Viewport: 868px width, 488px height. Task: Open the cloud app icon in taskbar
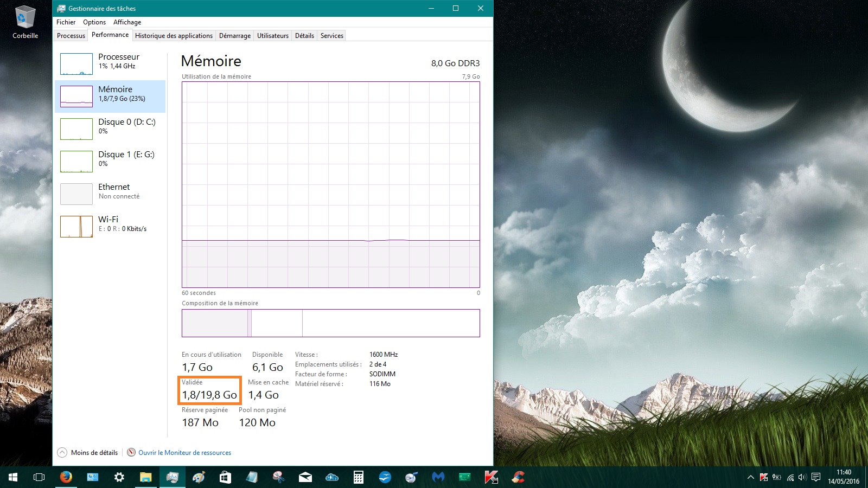click(x=332, y=477)
